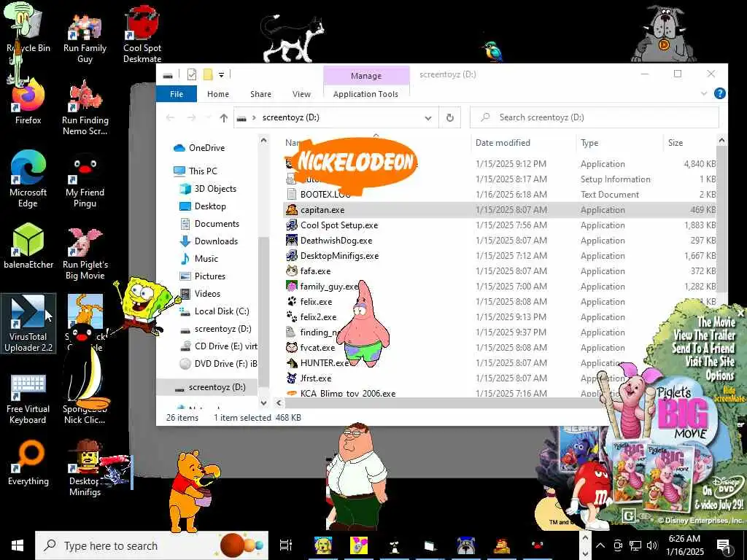Expand the Explorer ribbon chevron
This screenshot has width=747, height=560.
coord(704,93)
